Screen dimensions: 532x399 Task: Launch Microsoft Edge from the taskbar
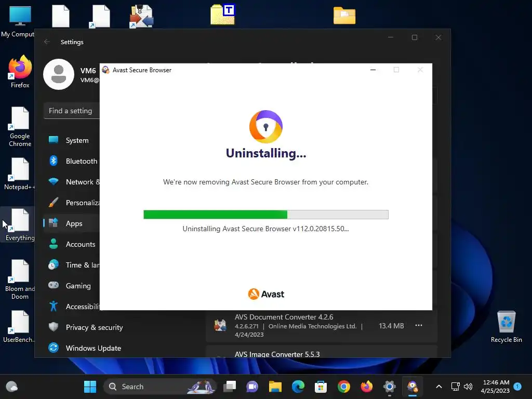298,387
